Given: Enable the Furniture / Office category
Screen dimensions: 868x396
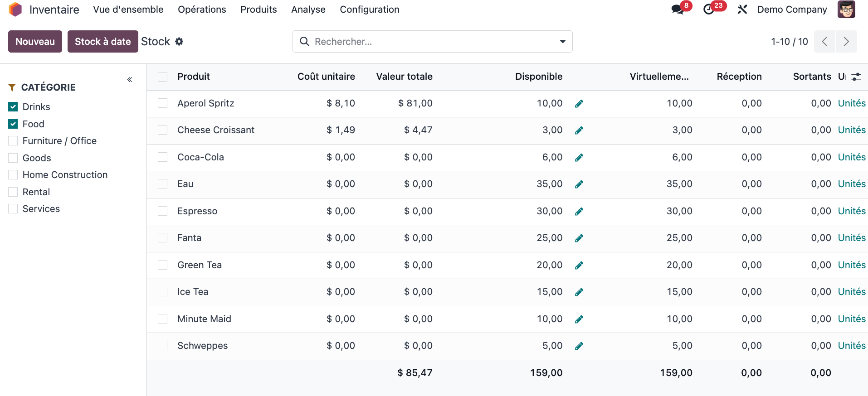Looking at the screenshot, I should [13, 141].
